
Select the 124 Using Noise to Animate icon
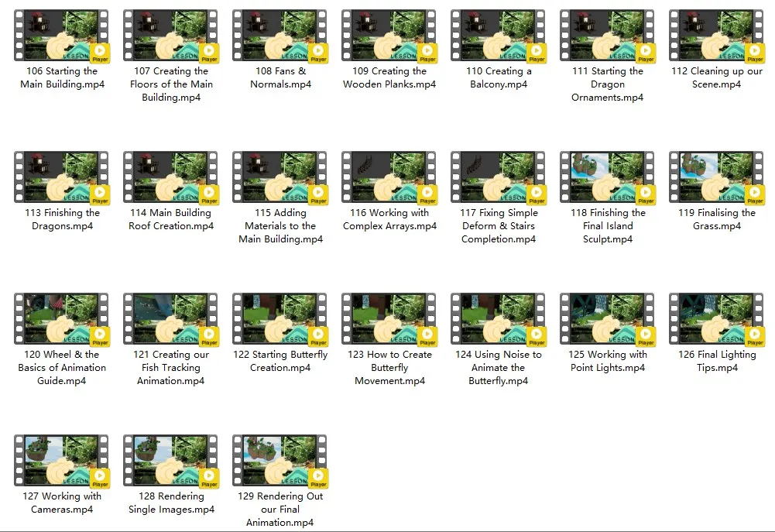(499, 319)
